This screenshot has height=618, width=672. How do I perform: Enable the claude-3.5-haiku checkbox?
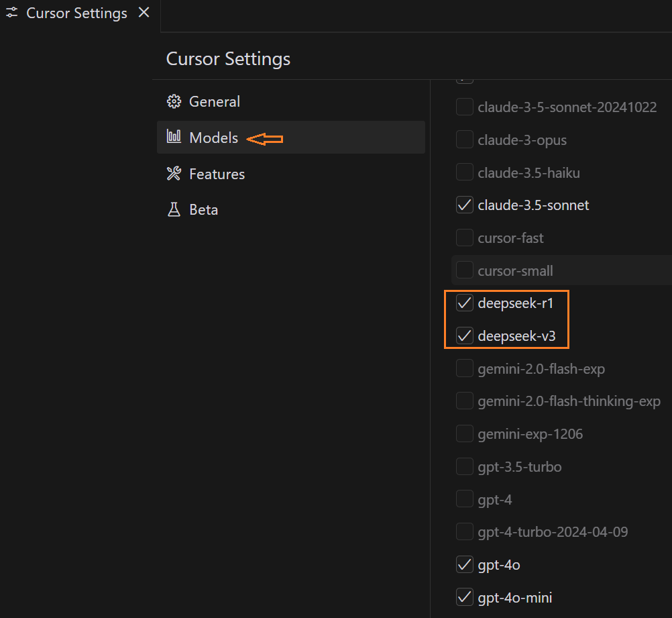(x=465, y=172)
